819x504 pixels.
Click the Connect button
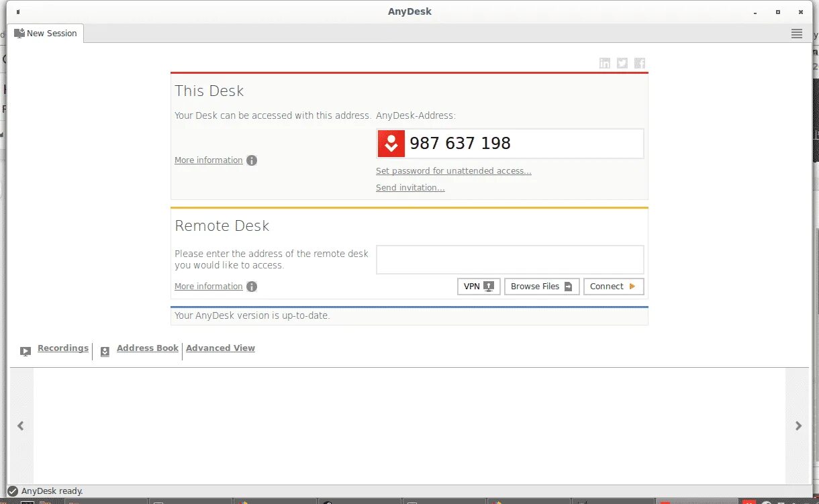[614, 287]
